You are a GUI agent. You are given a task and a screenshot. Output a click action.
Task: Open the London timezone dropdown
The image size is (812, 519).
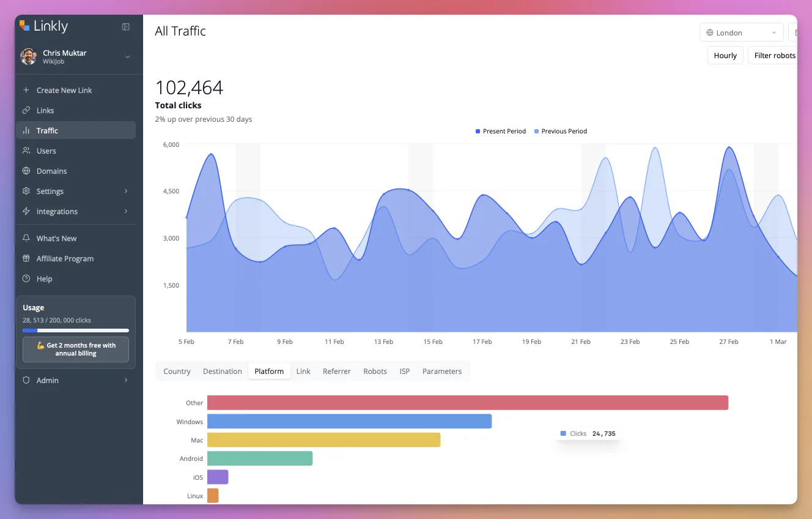tap(741, 32)
